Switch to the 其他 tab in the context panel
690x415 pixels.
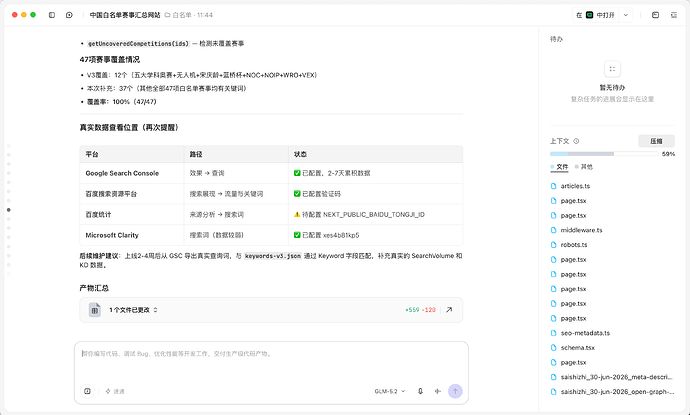(584, 167)
